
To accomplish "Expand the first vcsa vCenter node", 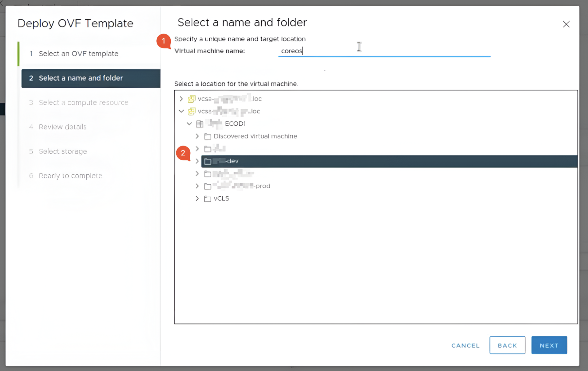I will (182, 99).
